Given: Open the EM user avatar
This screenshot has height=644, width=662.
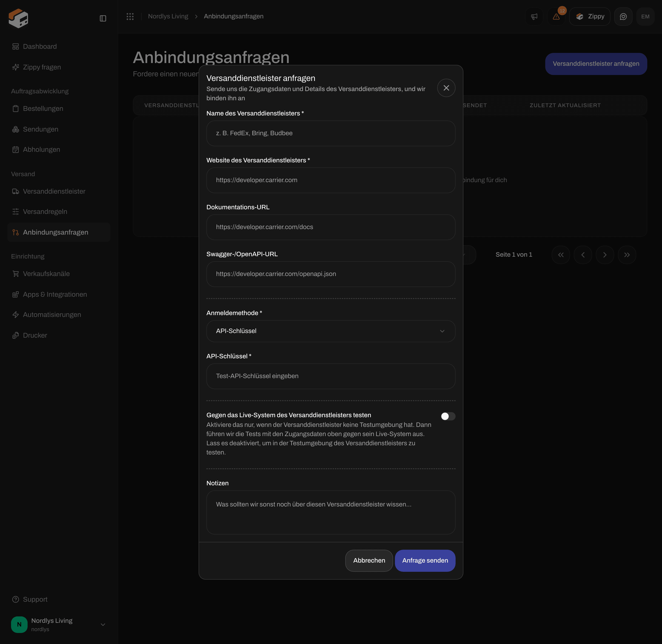Looking at the screenshot, I should coord(645,17).
